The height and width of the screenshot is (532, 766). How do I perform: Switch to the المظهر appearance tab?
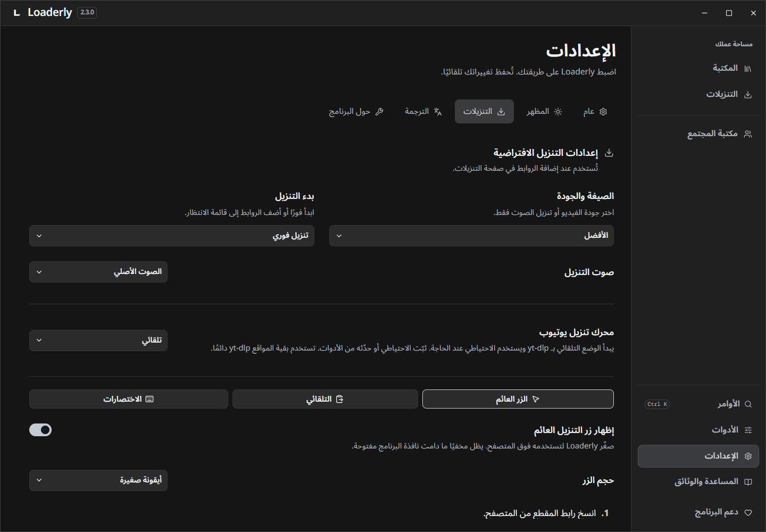[x=544, y=112]
